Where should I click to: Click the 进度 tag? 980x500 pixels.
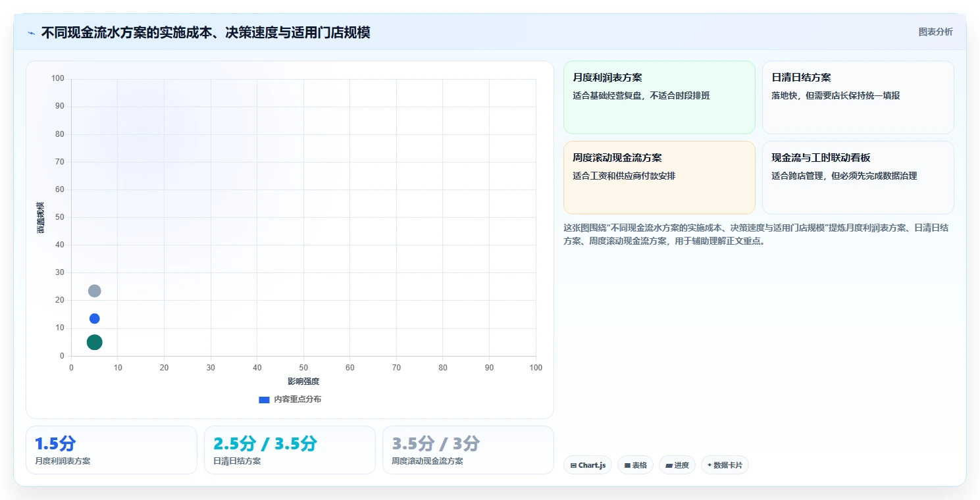(x=677, y=465)
